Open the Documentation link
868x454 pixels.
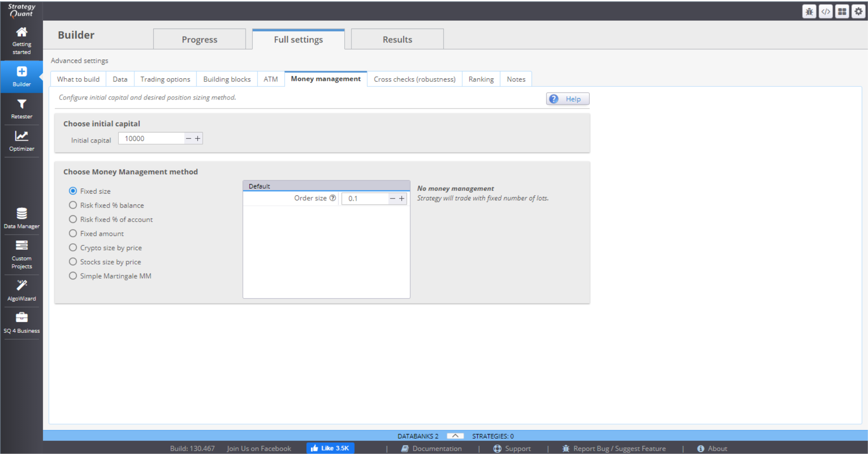(432, 449)
